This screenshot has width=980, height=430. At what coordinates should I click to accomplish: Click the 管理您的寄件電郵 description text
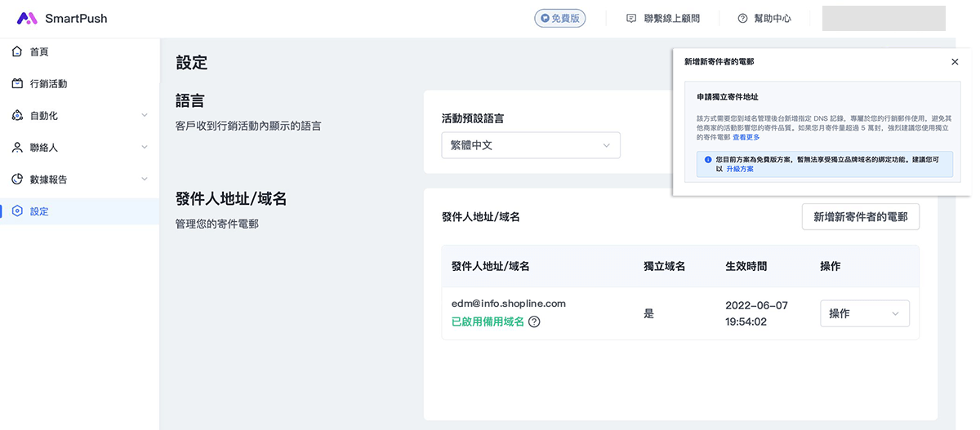tap(217, 224)
